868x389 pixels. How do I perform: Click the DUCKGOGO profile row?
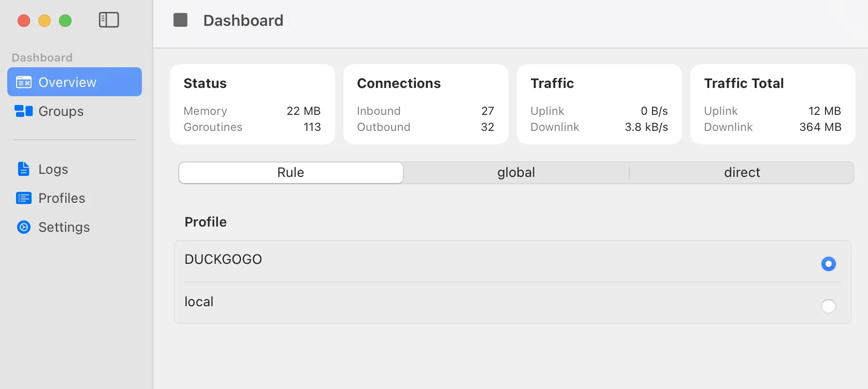[x=223, y=260]
